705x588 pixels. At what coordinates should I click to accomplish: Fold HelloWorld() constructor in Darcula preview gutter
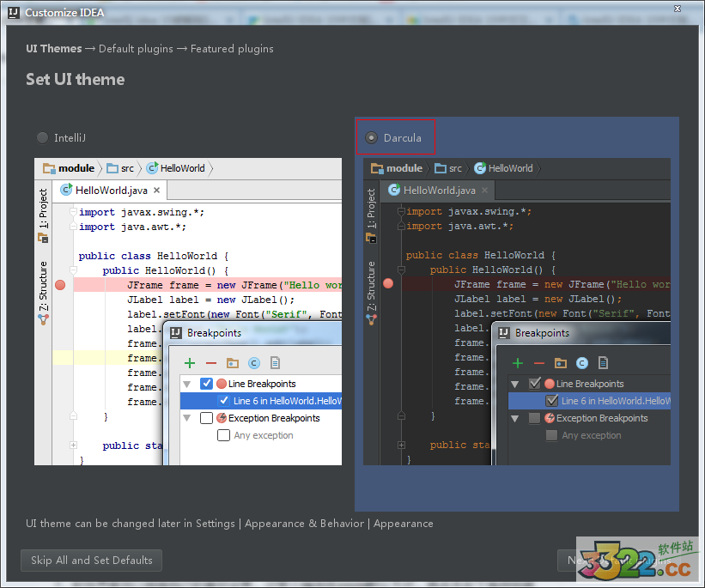(401, 270)
